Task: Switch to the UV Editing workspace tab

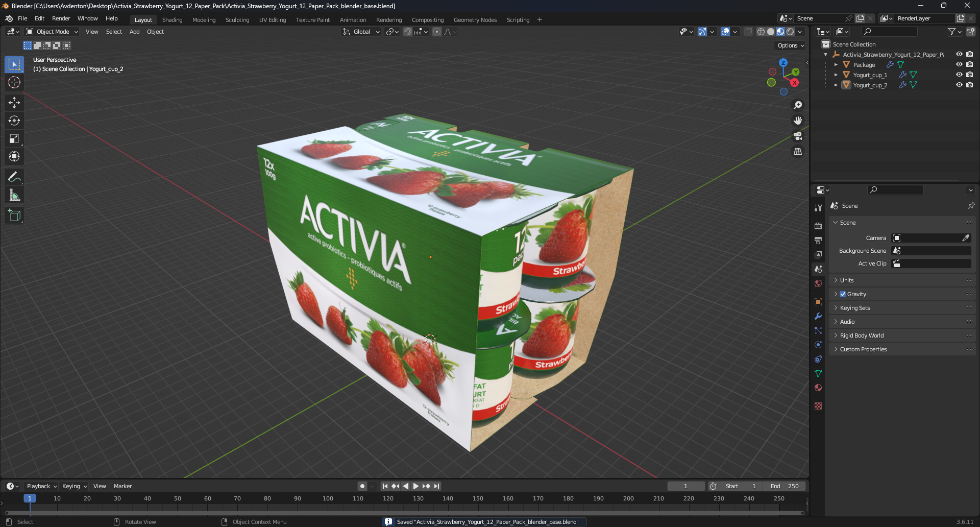Action: [273, 20]
